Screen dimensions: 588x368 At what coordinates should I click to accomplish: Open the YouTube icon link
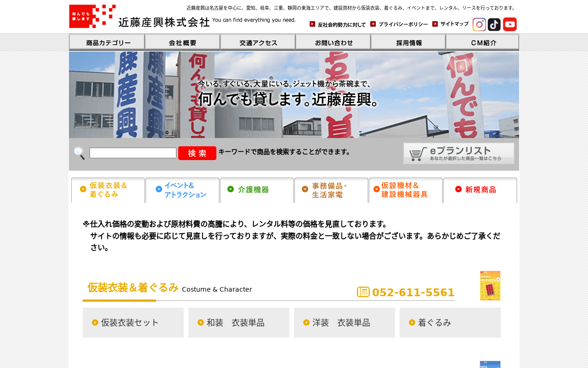[510, 24]
